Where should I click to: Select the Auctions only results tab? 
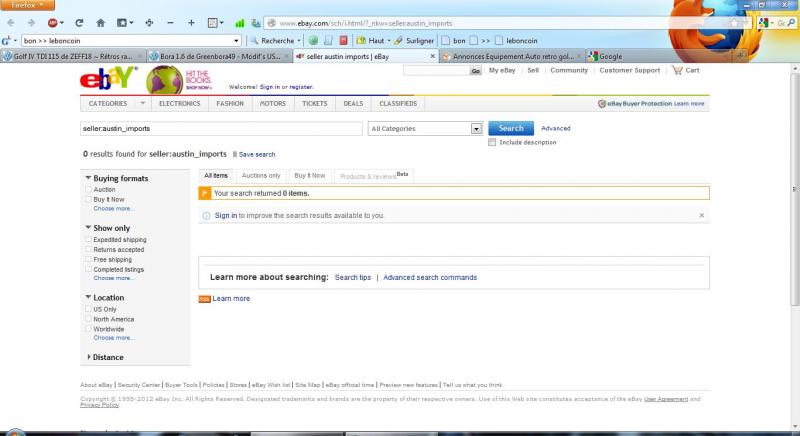261,175
